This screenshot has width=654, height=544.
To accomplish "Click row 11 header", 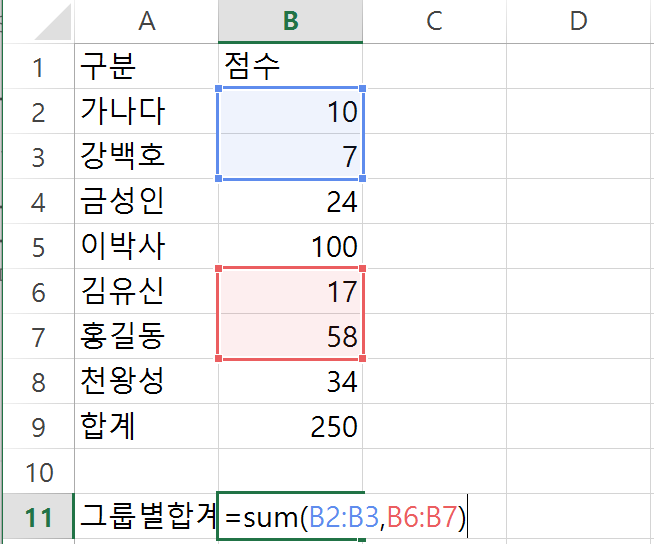I will tap(39, 518).
